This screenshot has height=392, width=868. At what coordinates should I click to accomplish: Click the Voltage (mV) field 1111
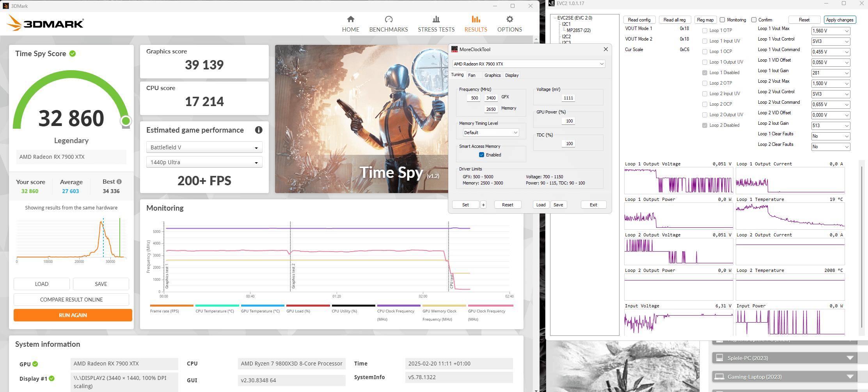(568, 98)
